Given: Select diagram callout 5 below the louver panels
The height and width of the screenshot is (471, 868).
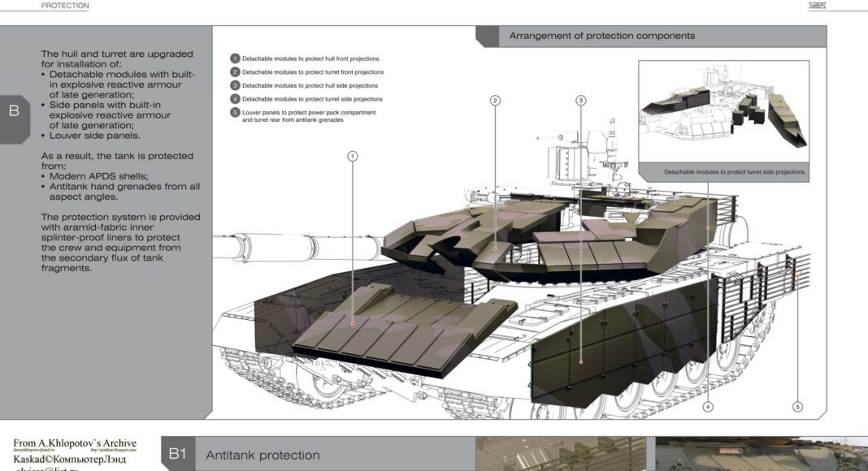Looking at the screenshot, I should tap(797, 407).
